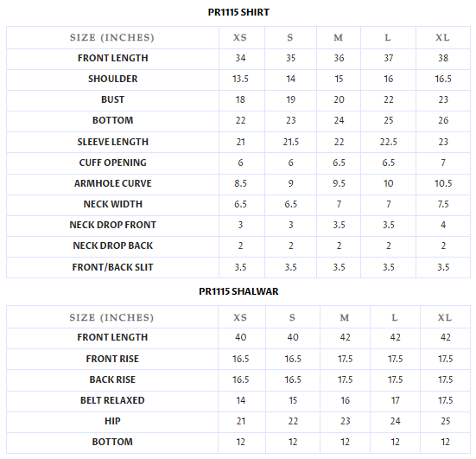
Task: Click the SLEEVE LENGTH row label
Action: point(112,142)
